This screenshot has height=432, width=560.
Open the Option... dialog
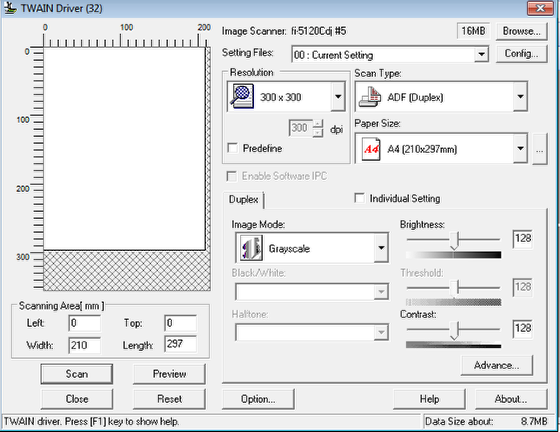258,399
